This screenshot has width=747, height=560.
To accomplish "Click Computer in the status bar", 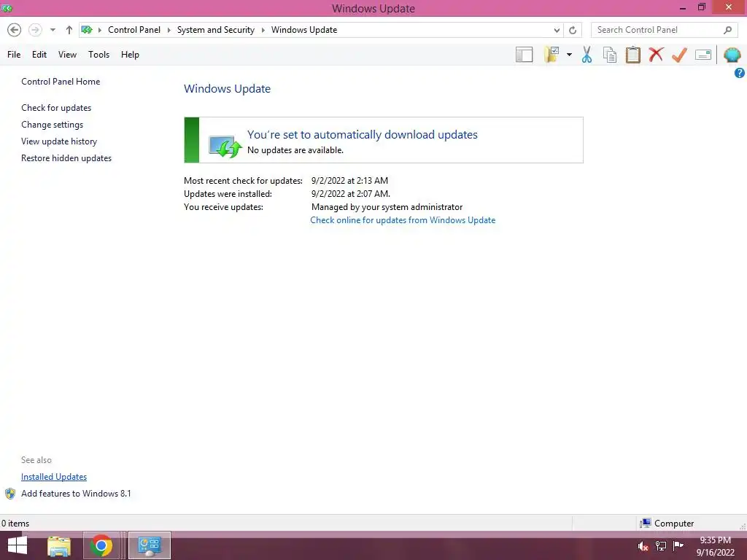I will 673,524.
